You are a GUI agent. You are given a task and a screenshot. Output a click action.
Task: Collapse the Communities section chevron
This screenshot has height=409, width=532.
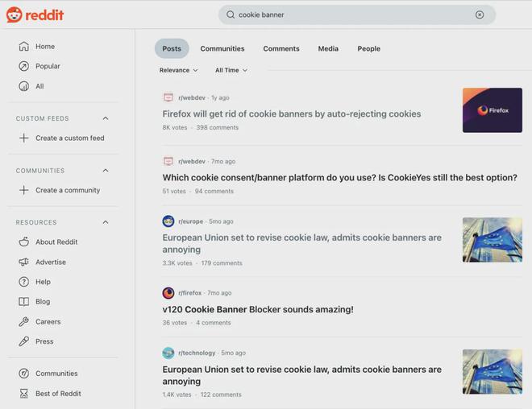coord(106,171)
